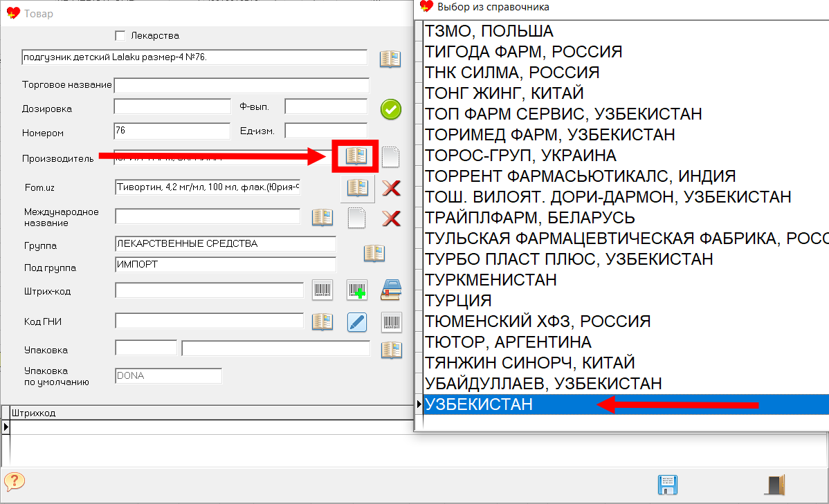Screen dimensions: 829x504
Task: Select ТОП ФАРМ СЕРВИС, УЗБЕКИСТАН
Action: [x=626, y=114]
